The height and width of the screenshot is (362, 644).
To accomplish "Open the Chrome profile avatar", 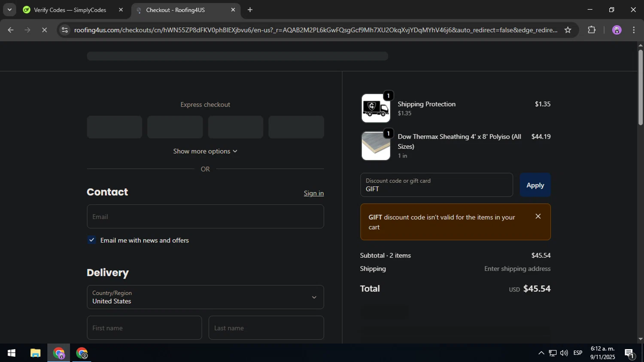I will point(617,30).
